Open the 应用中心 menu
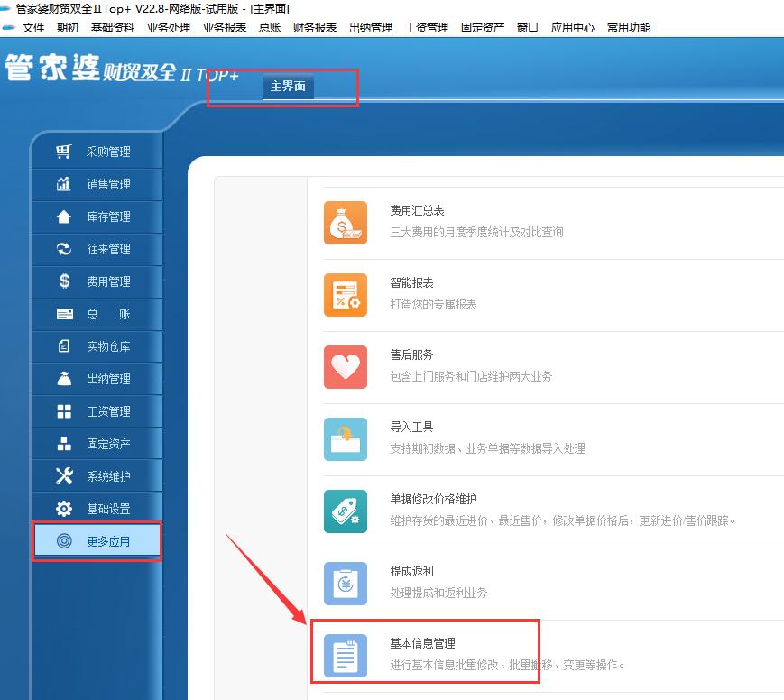Screen dimensions: 784x700 573,27
